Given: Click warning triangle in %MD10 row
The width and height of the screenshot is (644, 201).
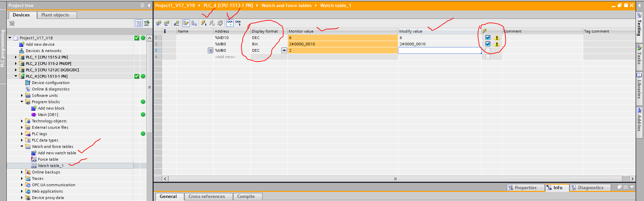Looking at the screenshot, I should point(497,38).
